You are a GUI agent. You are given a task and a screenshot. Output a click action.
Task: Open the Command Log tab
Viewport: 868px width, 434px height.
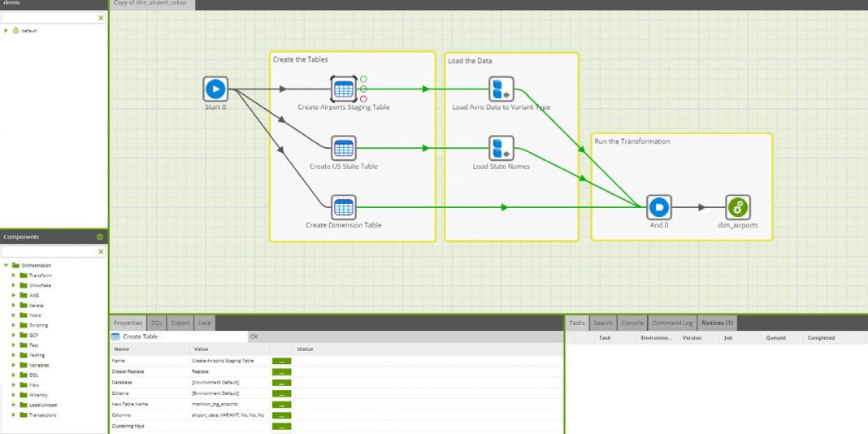click(671, 323)
